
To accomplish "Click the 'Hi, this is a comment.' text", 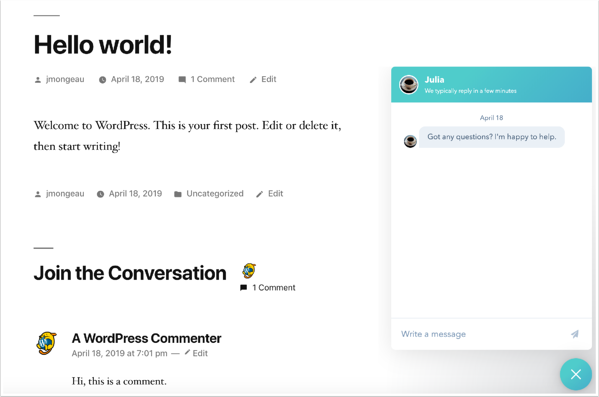I will click(x=119, y=381).
